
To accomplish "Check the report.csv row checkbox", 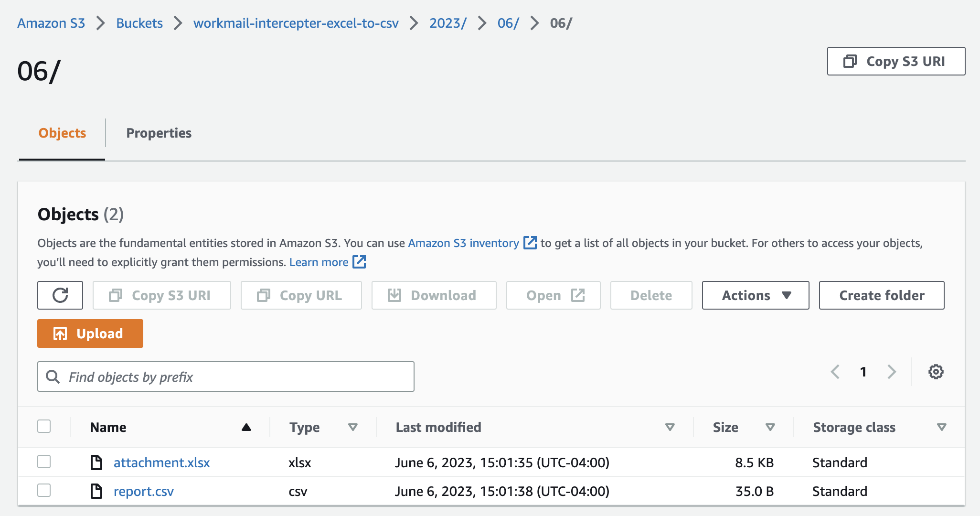I will coord(44,490).
